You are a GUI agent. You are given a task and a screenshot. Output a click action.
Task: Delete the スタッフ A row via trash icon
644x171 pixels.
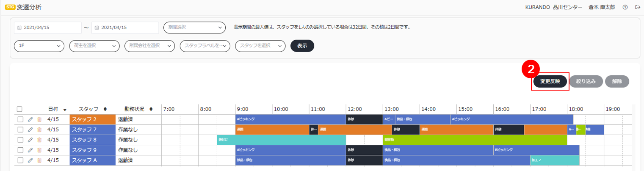coord(39,160)
